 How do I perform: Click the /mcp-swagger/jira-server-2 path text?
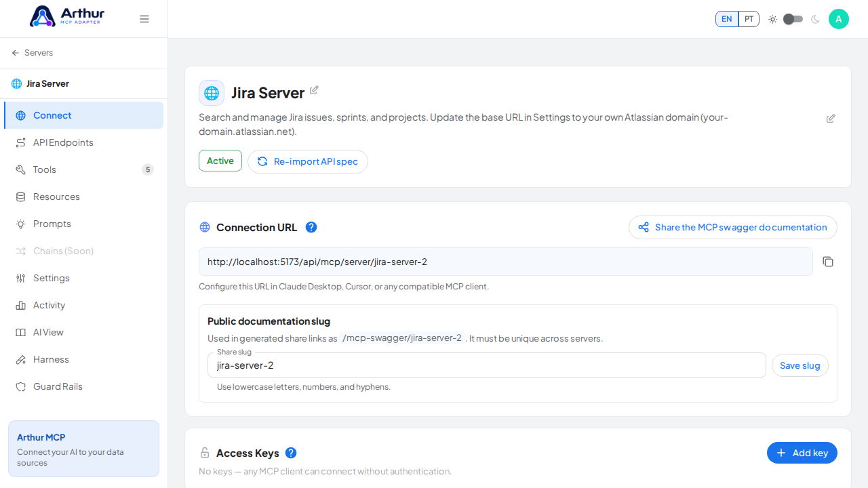click(402, 338)
